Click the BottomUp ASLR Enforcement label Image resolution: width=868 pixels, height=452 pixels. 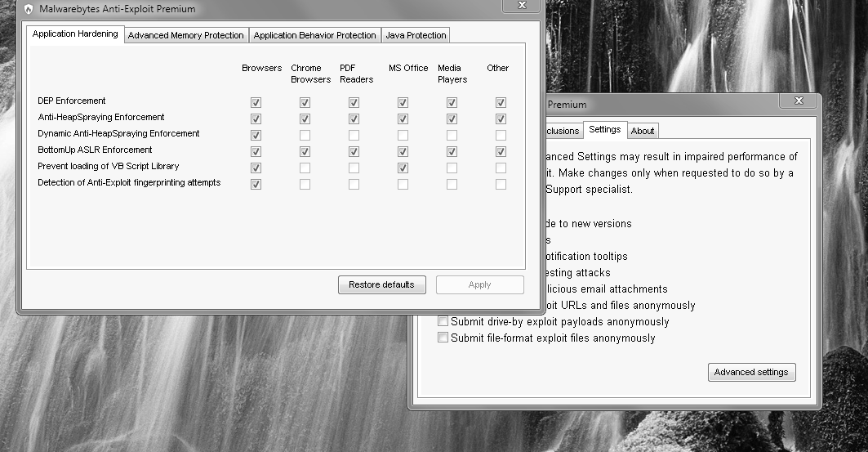coord(95,150)
